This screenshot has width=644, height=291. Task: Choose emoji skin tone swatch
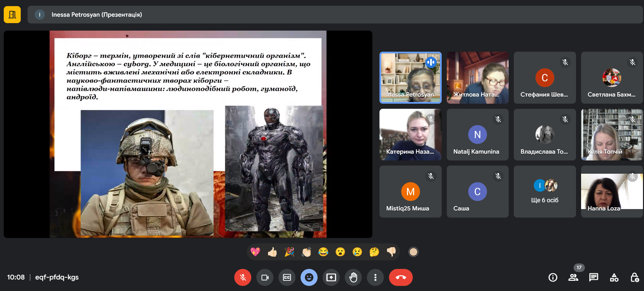click(x=413, y=252)
